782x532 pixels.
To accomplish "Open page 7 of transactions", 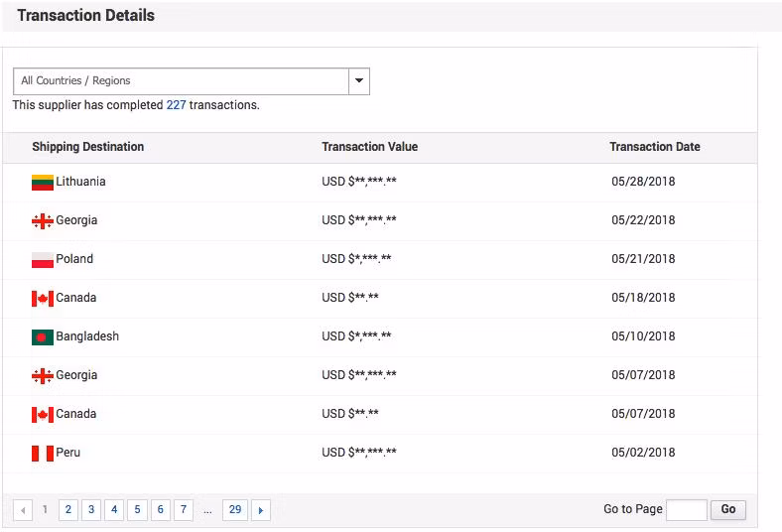I will click(183, 510).
